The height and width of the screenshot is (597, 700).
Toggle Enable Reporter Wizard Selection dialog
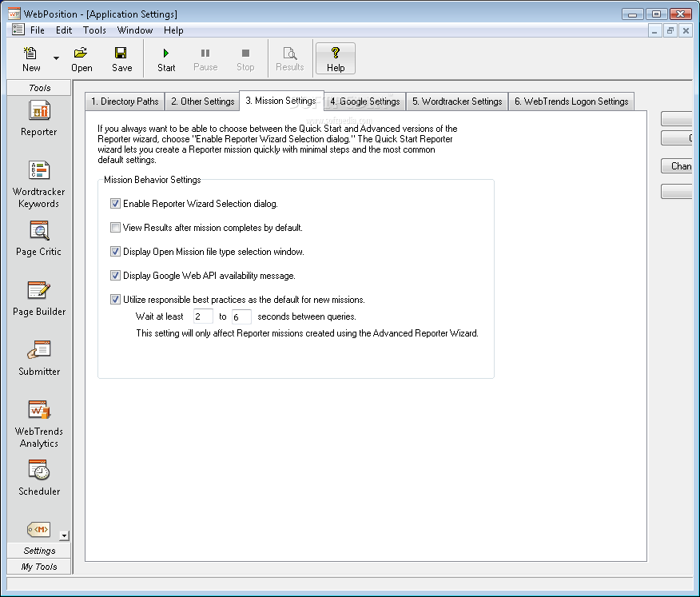tap(115, 204)
